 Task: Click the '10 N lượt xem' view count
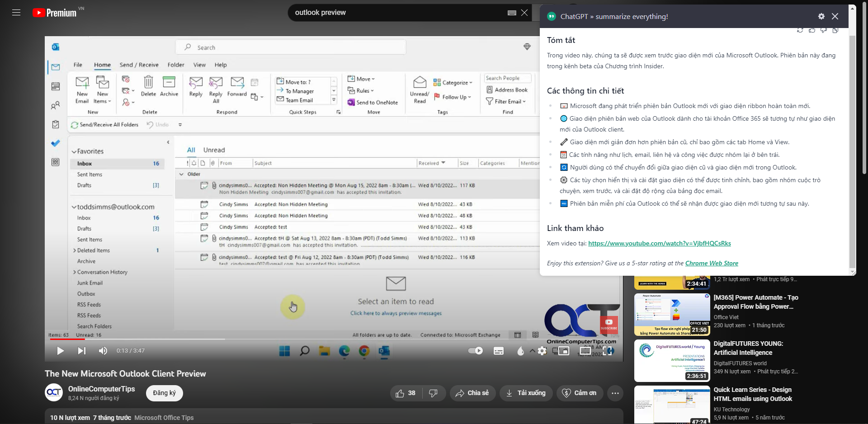pyautogui.click(x=70, y=418)
